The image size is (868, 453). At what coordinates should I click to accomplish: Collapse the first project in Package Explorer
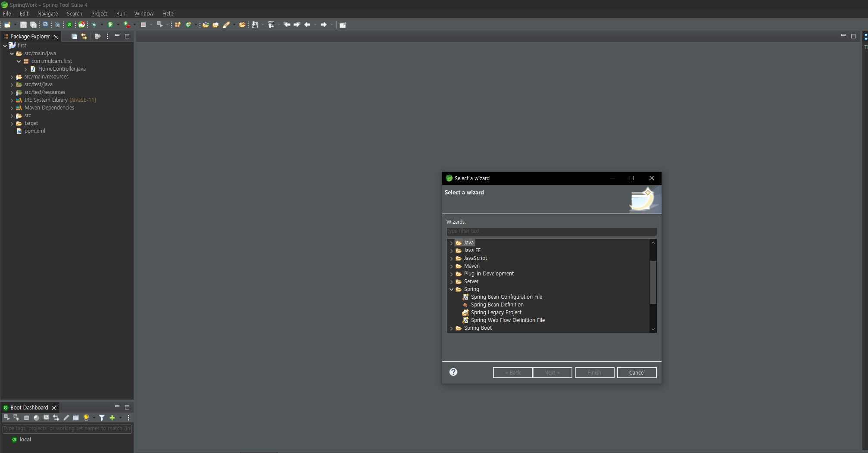(5, 45)
